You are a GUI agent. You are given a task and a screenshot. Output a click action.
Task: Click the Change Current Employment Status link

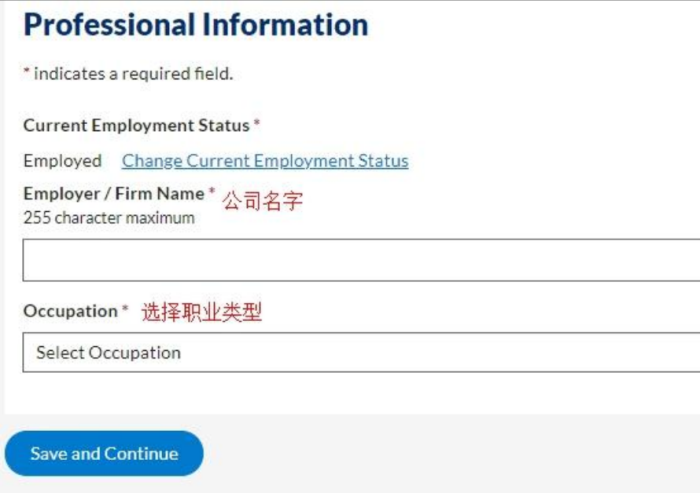265,161
